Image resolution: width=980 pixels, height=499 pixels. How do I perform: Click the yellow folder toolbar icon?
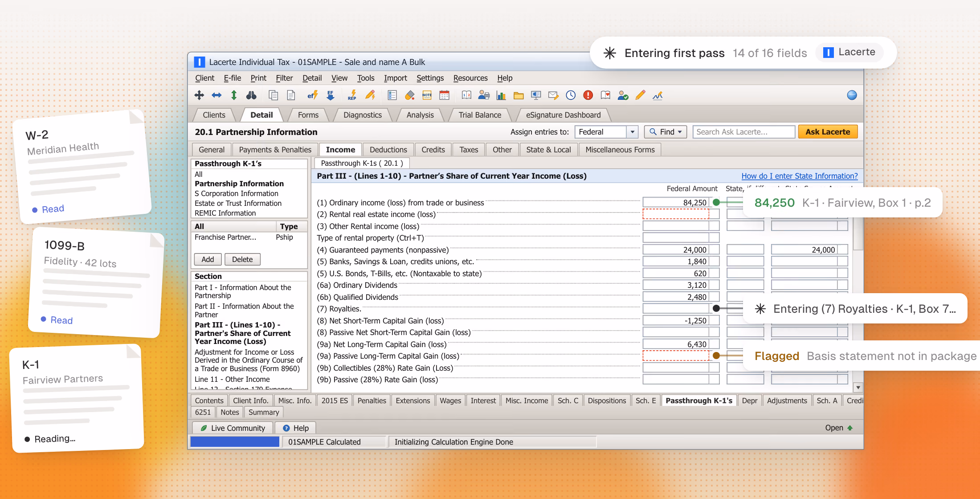click(x=519, y=95)
